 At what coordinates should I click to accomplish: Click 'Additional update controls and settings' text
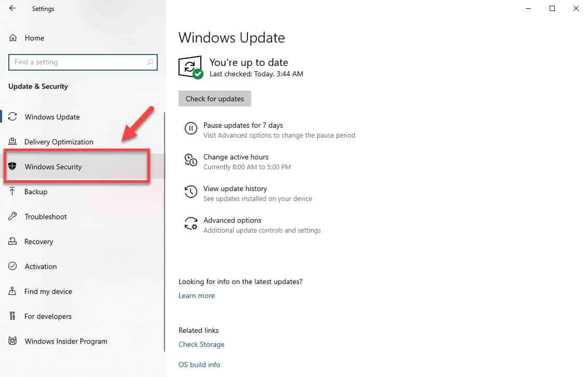[x=262, y=231]
